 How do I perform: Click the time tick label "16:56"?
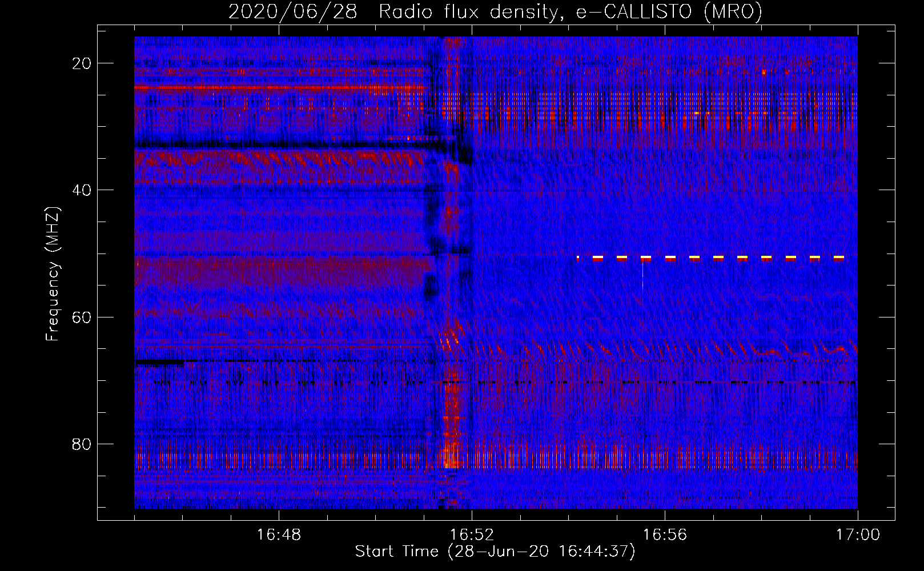665,534
